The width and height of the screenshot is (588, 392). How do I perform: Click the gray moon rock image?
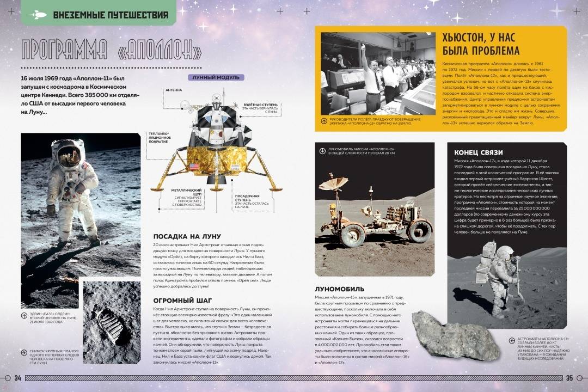click(x=456, y=336)
